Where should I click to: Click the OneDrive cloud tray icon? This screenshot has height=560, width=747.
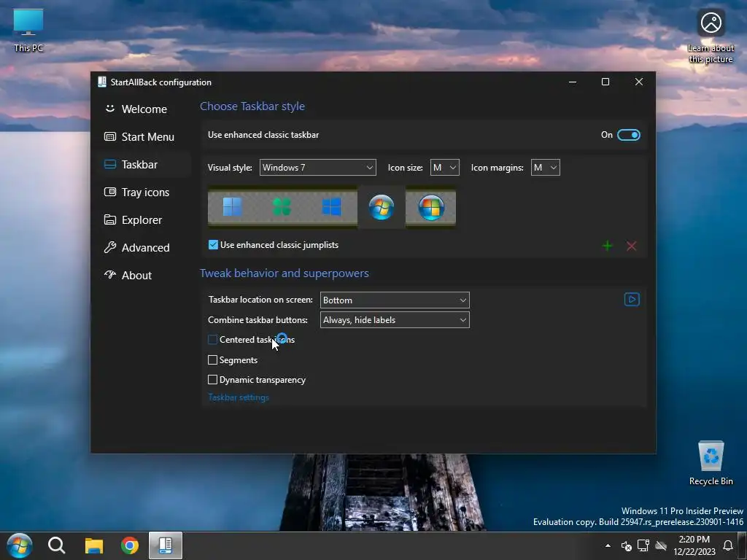point(661,545)
